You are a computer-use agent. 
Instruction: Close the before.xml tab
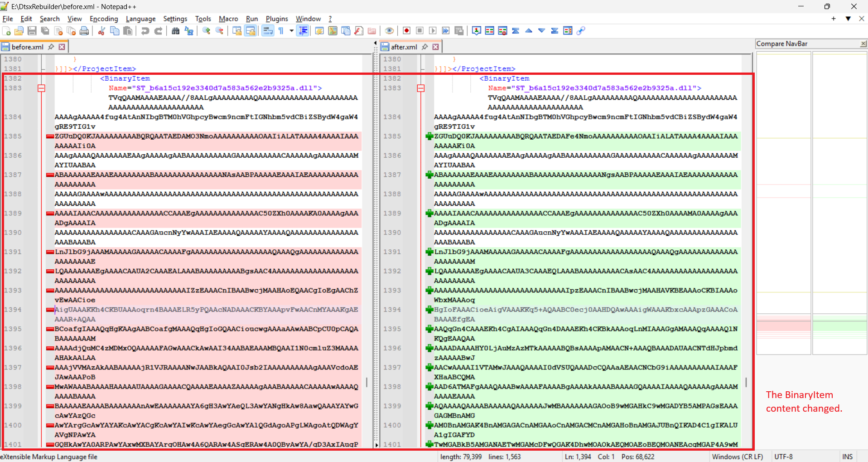[62, 47]
